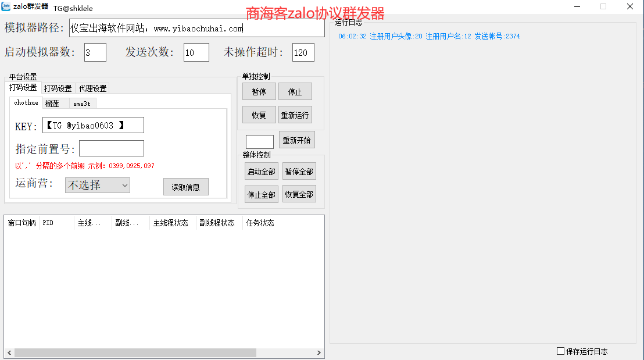Click the 运行日志 panel title
This screenshot has height=360, width=644.
pyautogui.click(x=348, y=22)
